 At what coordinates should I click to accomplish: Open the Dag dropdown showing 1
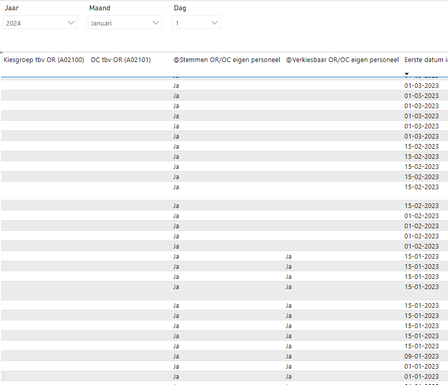click(196, 23)
